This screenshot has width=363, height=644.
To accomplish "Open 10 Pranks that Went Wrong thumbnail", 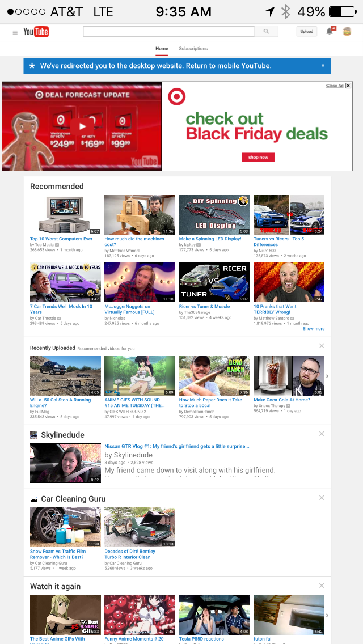I will pos(289,282).
